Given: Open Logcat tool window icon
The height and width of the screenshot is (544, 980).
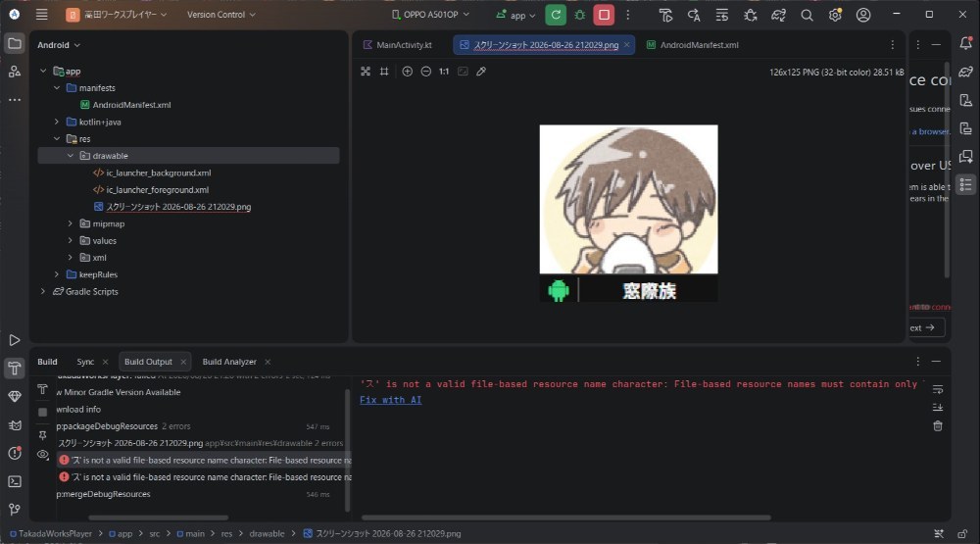Looking at the screenshot, I should 15,425.
